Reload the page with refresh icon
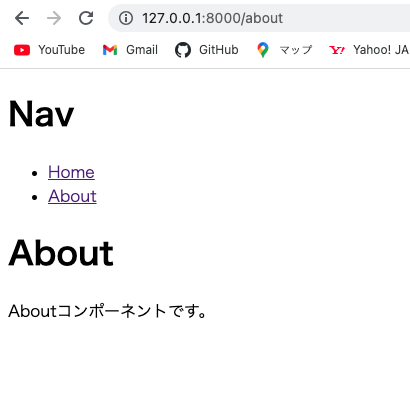410x416 pixels. point(86,18)
